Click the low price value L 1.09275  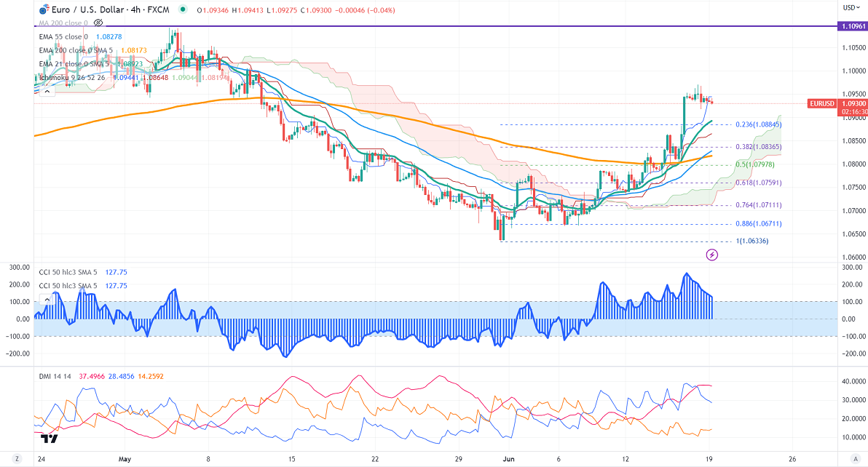[x=281, y=10]
